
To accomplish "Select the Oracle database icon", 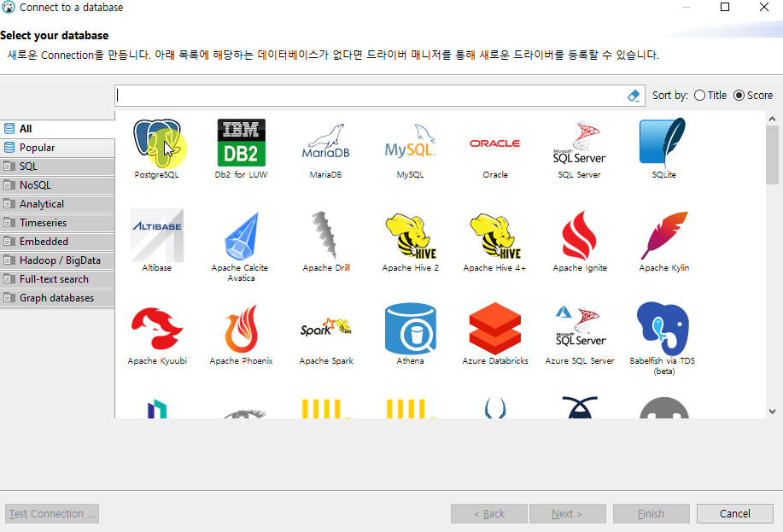I will (x=495, y=143).
